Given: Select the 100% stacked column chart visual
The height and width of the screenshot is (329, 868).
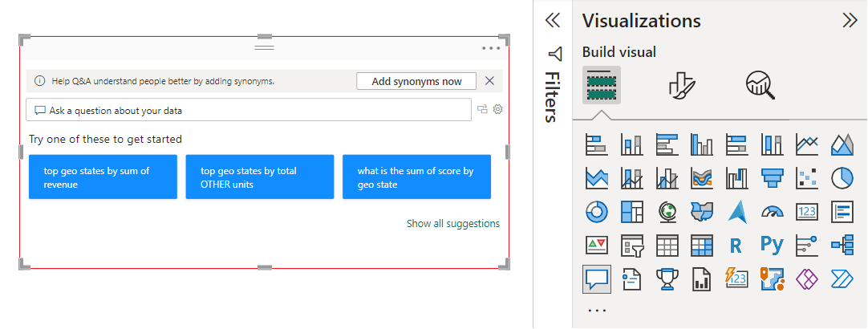Looking at the screenshot, I should 772,144.
